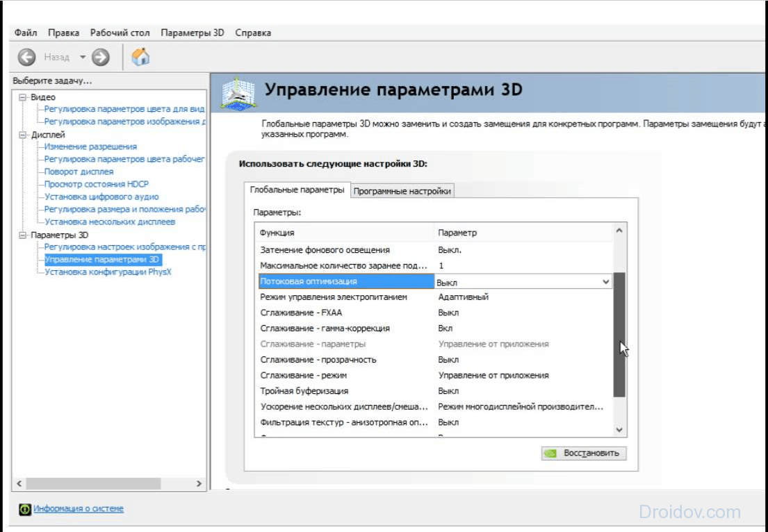768x532 pixels.
Task: Collapse the Параметры 3D tree node
Action: point(23,235)
